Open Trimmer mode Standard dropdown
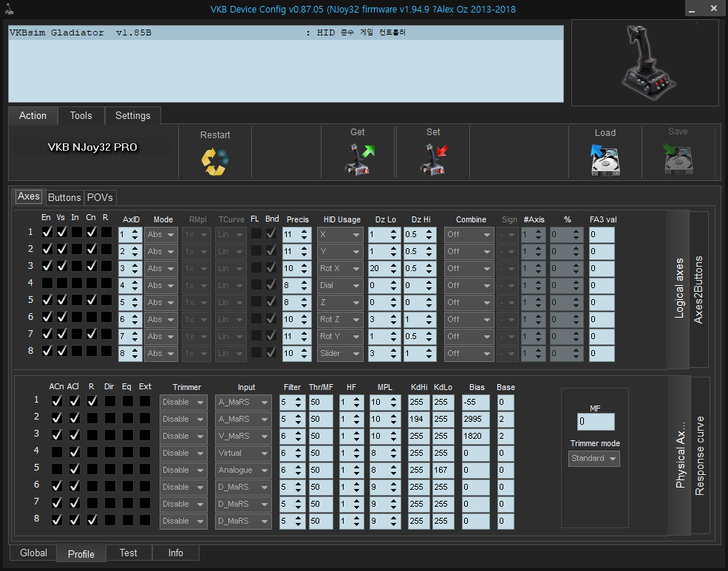The image size is (728, 571). (593, 459)
